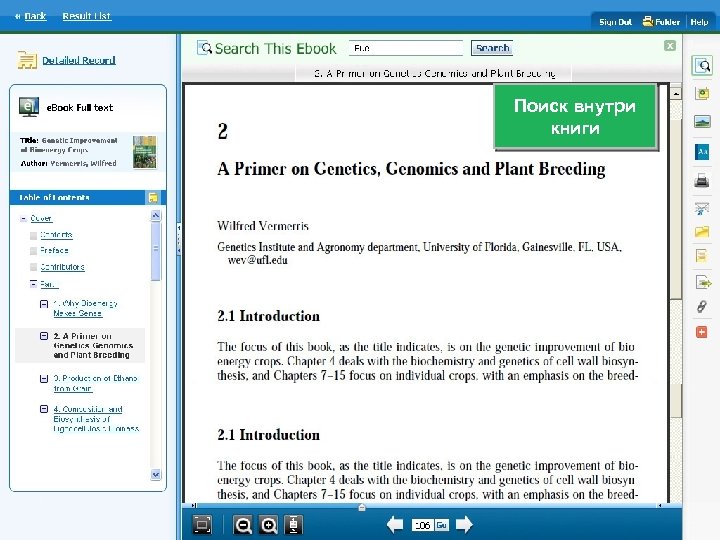Click the yellow folder icon in right sidebar
The width and height of the screenshot is (720, 540).
point(702,232)
